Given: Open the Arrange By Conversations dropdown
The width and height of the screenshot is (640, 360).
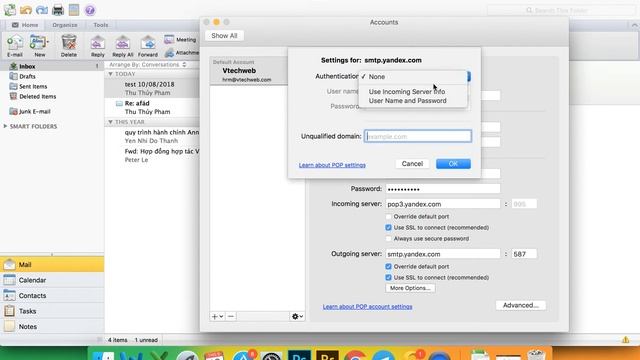Looking at the screenshot, I should tap(147, 64).
